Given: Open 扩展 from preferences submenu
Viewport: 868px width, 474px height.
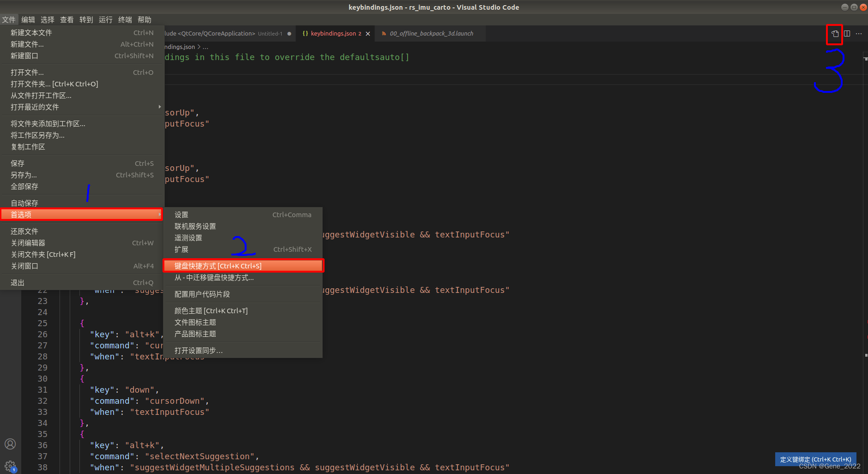Looking at the screenshot, I should [243, 249].
